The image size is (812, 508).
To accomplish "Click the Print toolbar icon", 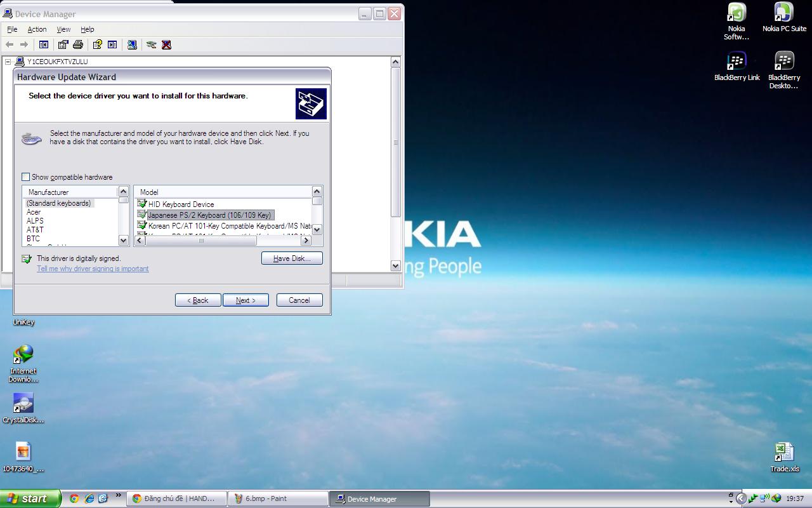I will [78, 44].
